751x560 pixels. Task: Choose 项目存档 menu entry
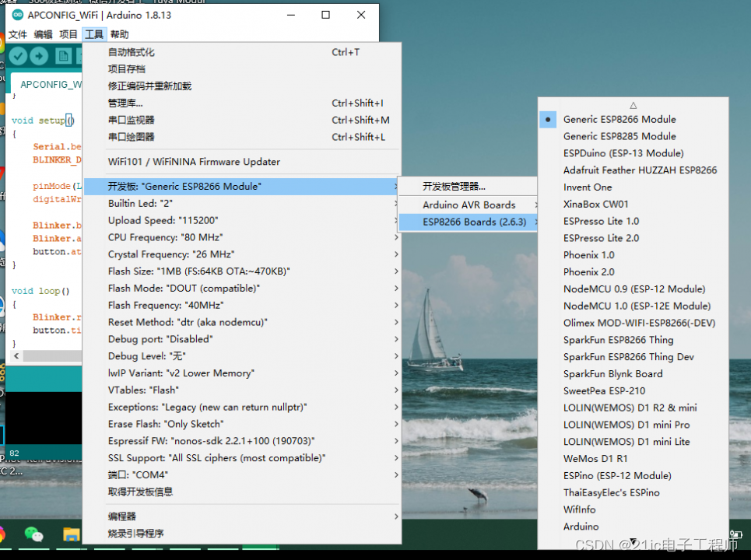pyautogui.click(x=242, y=69)
